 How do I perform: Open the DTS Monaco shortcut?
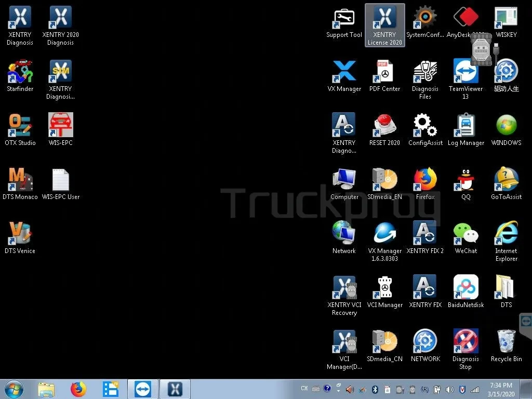pyautogui.click(x=20, y=181)
